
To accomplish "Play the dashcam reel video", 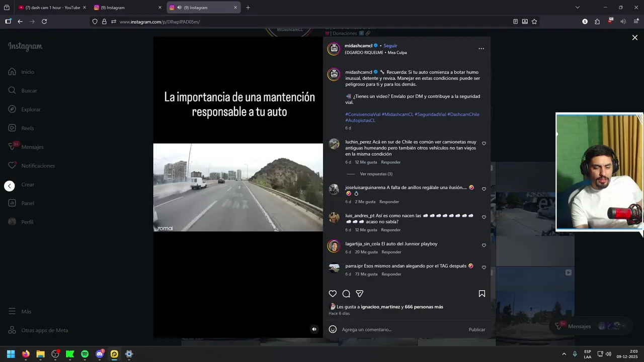I will click(x=238, y=187).
